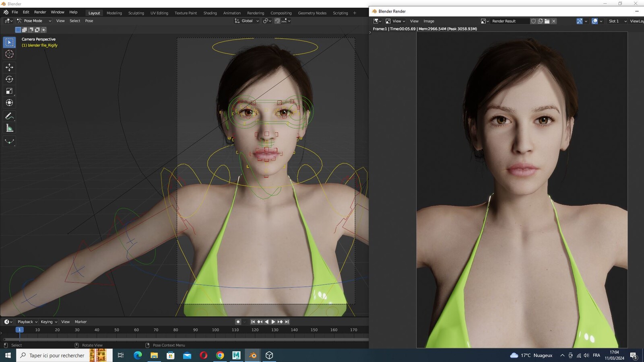Jump to next keyframe
Screen dimensions: 644x362
click(280, 322)
